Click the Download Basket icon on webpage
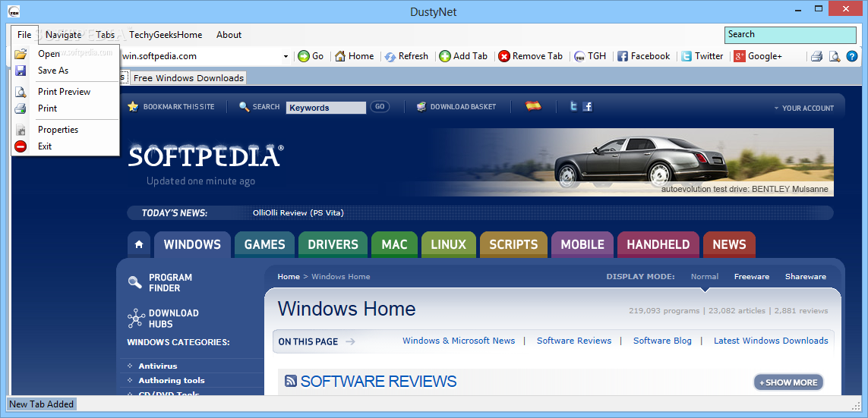This screenshot has height=418, width=868. [421, 107]
